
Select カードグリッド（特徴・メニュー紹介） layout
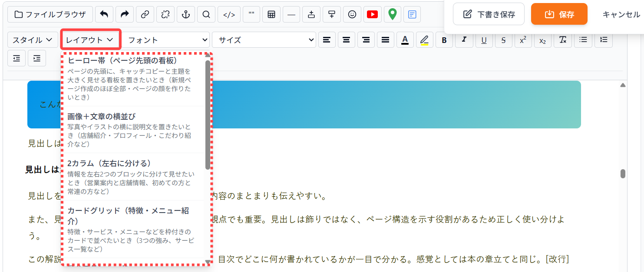134,229
